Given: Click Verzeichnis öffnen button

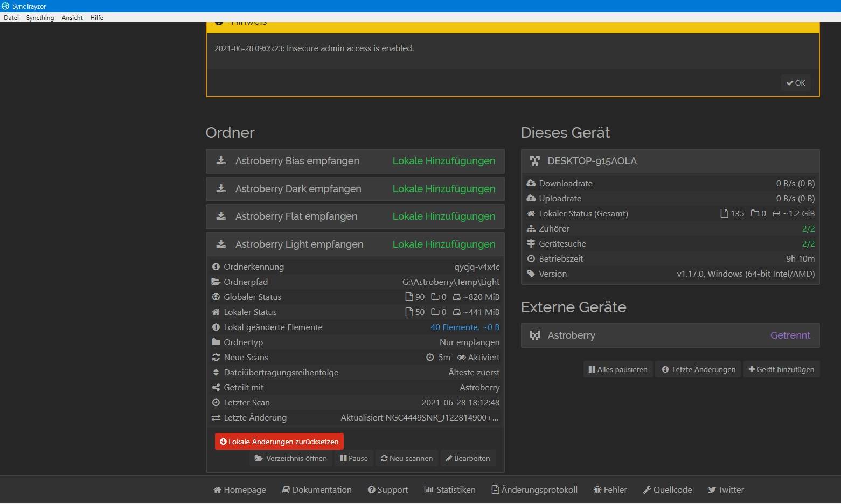Looking at the screenshot, I should point(291,458).
